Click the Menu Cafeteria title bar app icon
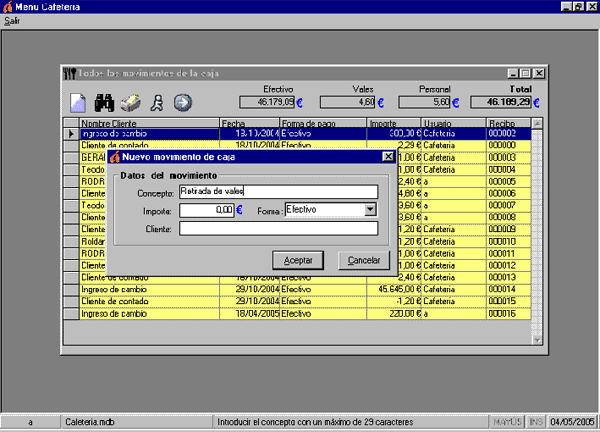The width and height of the screenshot is (600, 432). pos(8,7)
